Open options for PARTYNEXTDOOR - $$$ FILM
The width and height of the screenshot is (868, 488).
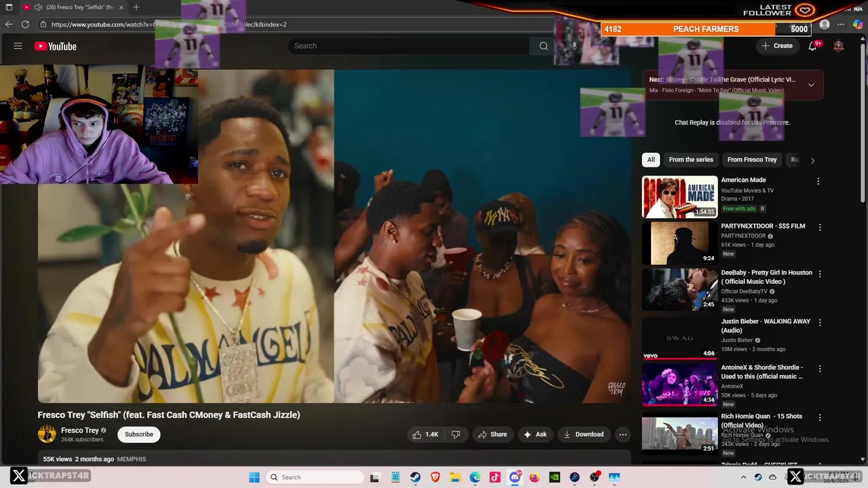(x=820, y=228)
